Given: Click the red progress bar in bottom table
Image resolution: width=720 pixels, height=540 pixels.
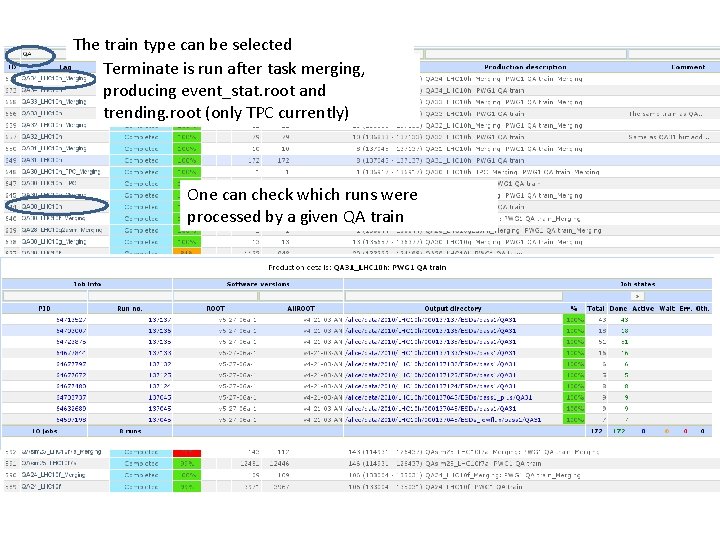Looking at the screenshot, I should coord(187,453).
